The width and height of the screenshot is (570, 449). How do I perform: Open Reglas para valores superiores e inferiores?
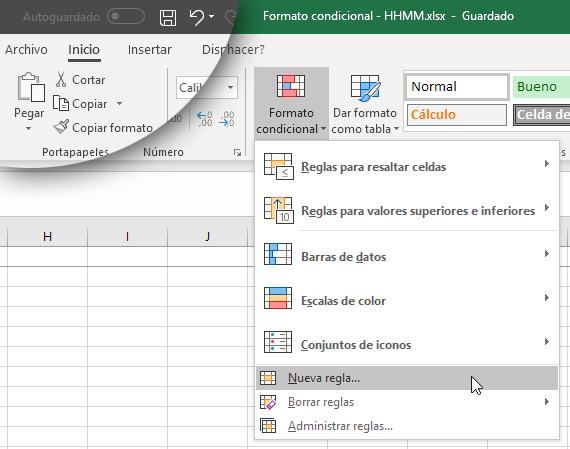click(407, 211)
